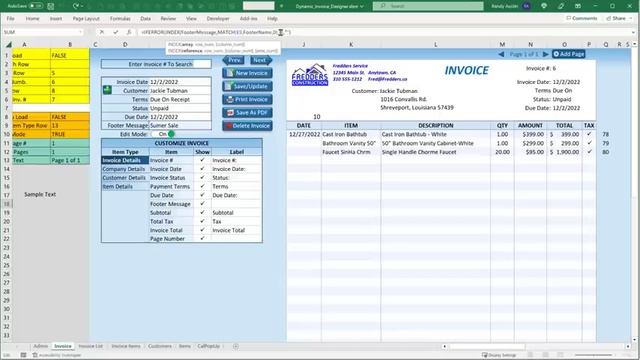640x360 pixels.
Task: Open the Add-ins ribbon tab
Action: click(x=248, y=18)
